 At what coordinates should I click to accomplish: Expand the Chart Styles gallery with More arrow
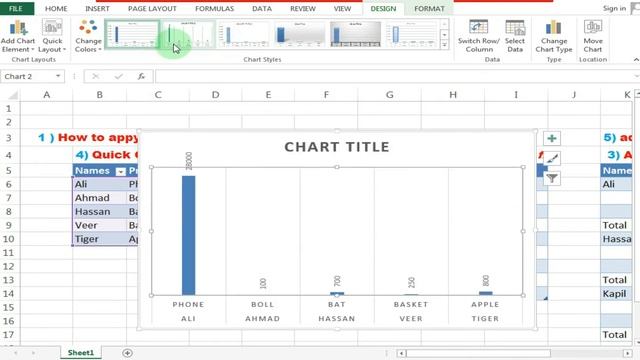click(444, 44)
